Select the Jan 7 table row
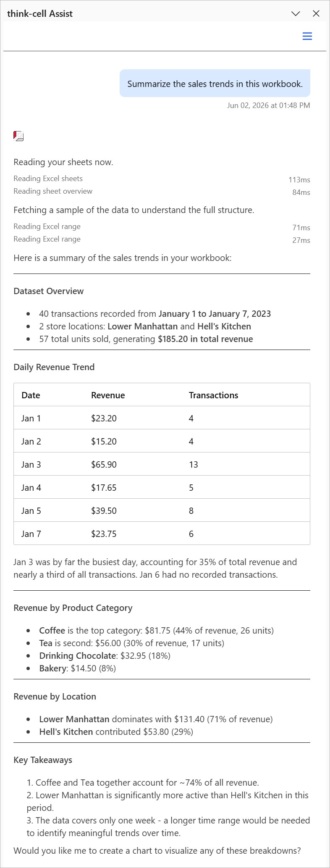 point(162,534)
